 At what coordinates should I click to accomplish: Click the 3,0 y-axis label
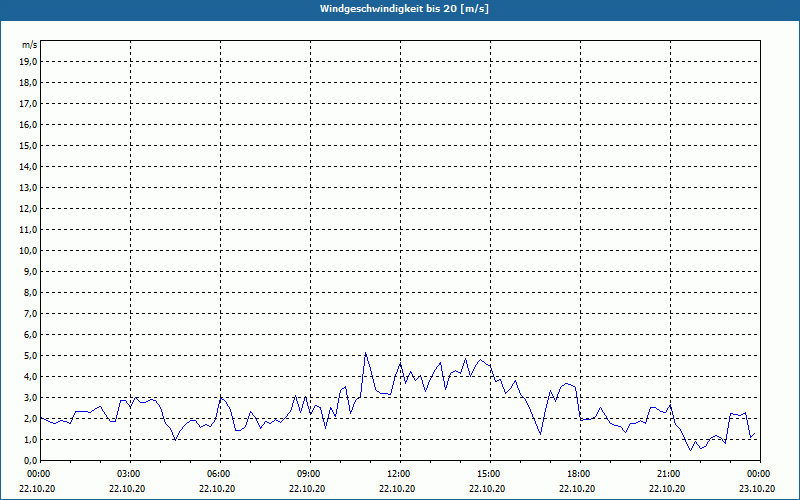pyautogui.click(x=30, y=397)
